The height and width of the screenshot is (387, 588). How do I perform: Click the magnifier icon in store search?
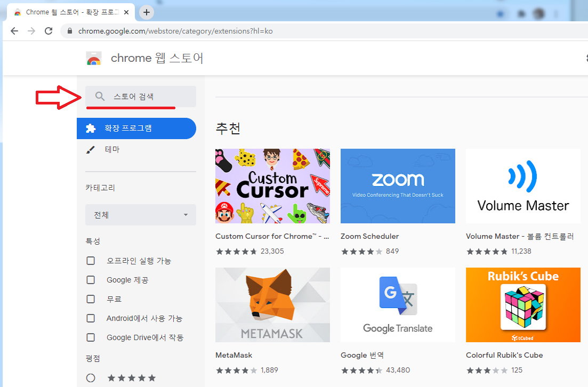[100, 96]
